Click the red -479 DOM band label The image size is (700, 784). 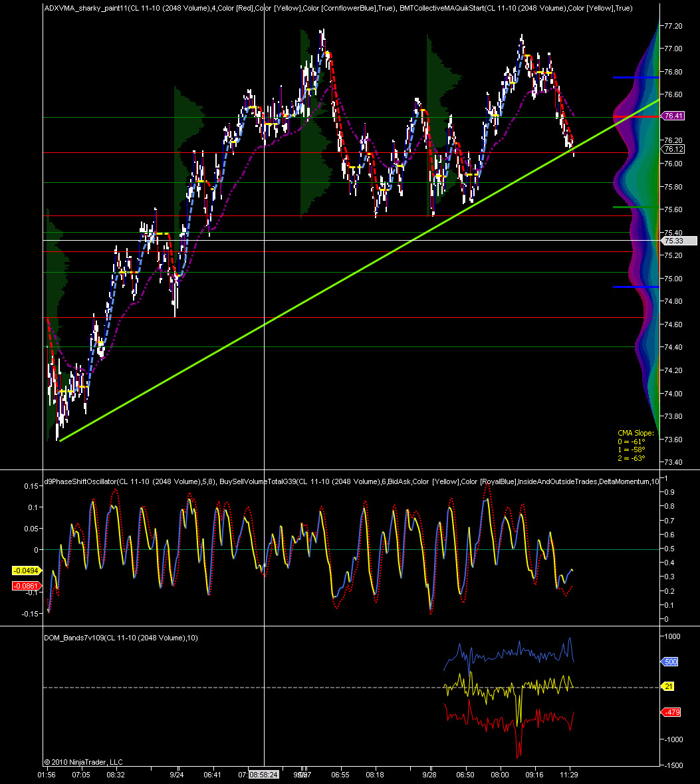click(x=671, y=712)
